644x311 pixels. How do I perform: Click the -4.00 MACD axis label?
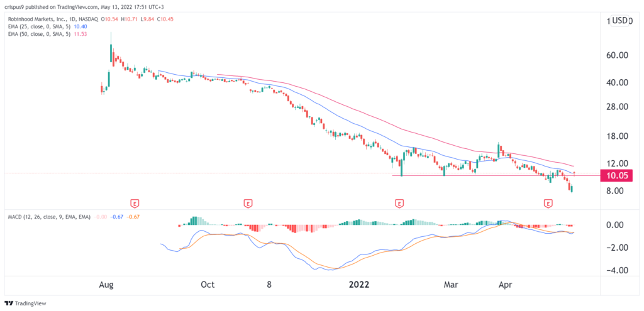(616, 271)
